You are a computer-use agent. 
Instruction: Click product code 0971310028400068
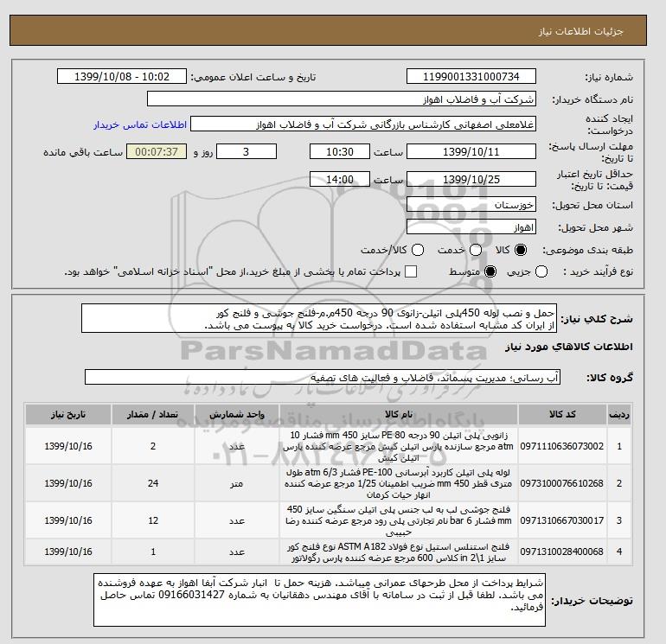562,552
